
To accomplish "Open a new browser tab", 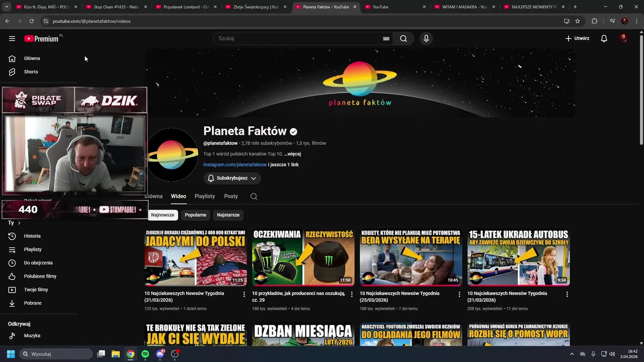I will click(x=575, y=7).
